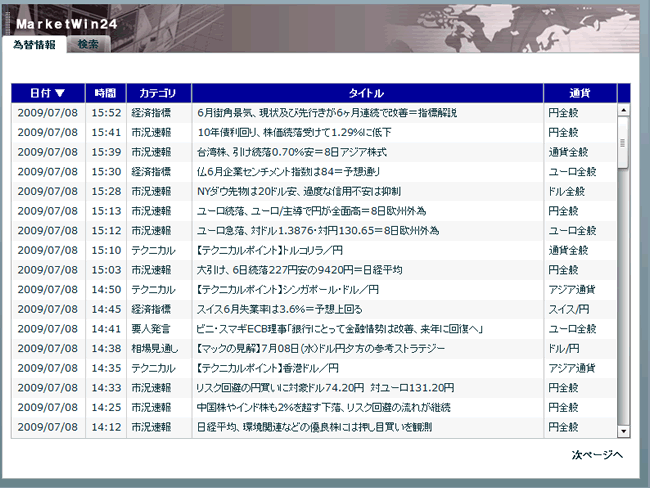Open article 台湾株、引け続落0.70%安

(292, 152)
